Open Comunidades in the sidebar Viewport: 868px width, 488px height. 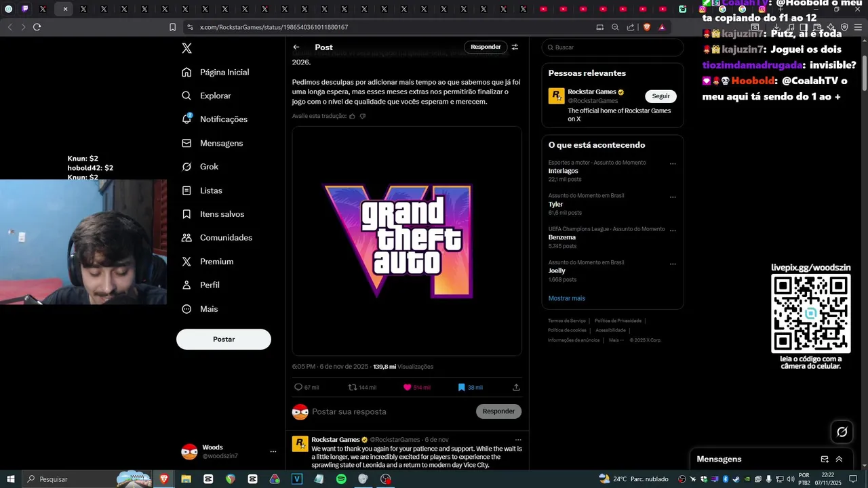point(217,238)
